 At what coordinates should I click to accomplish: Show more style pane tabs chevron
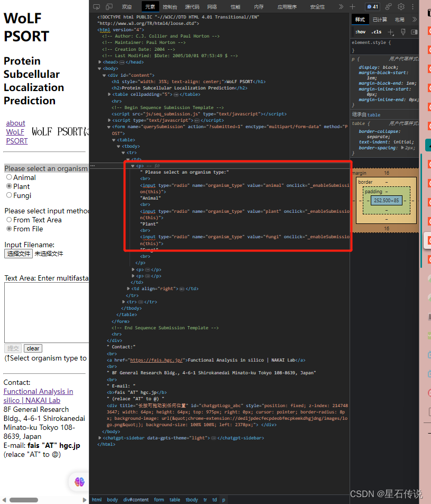(414, 20)
